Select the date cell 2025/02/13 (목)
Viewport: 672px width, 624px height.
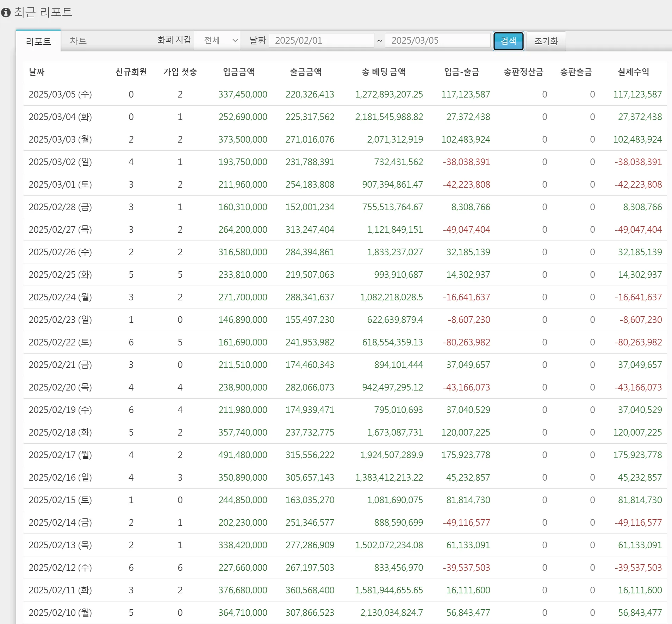60,545
